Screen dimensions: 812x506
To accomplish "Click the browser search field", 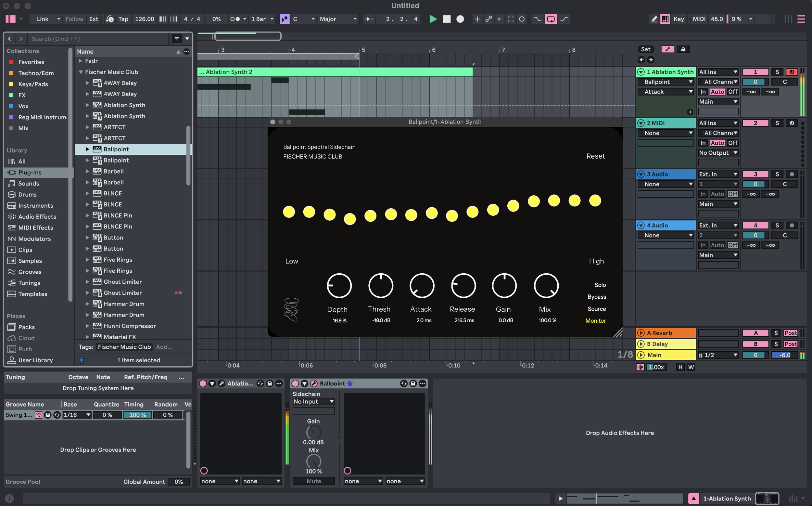I will click(x=99, y=39).
